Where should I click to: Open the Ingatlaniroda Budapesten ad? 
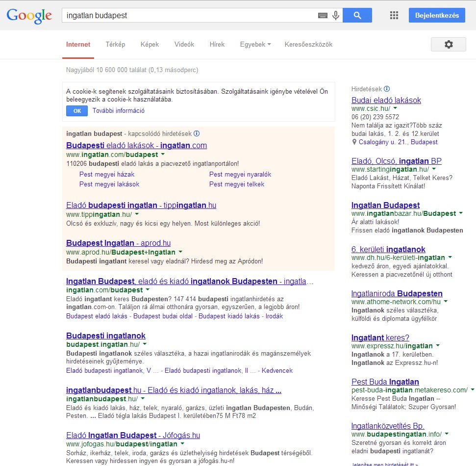point(397,293)
